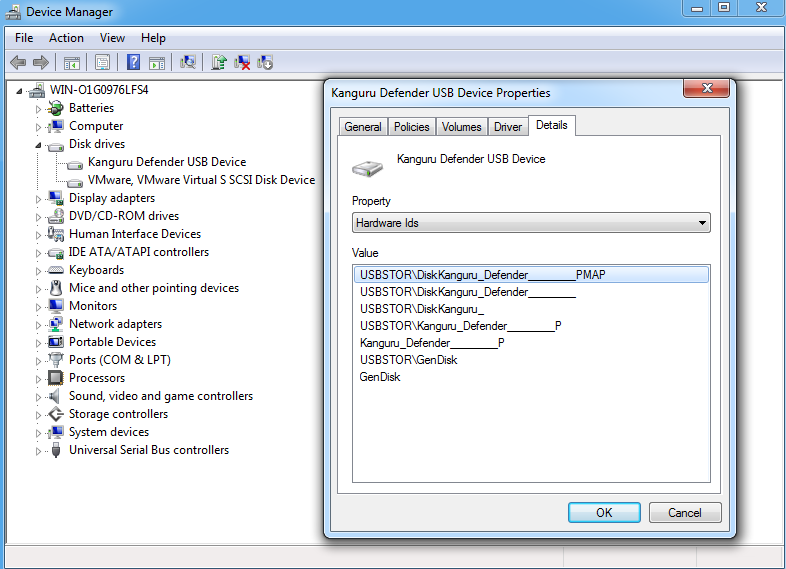Viewport: 786px width, 569px height.
Task: Click the Uninstall device toolbar icon
Action: click(x=242, y=62)
